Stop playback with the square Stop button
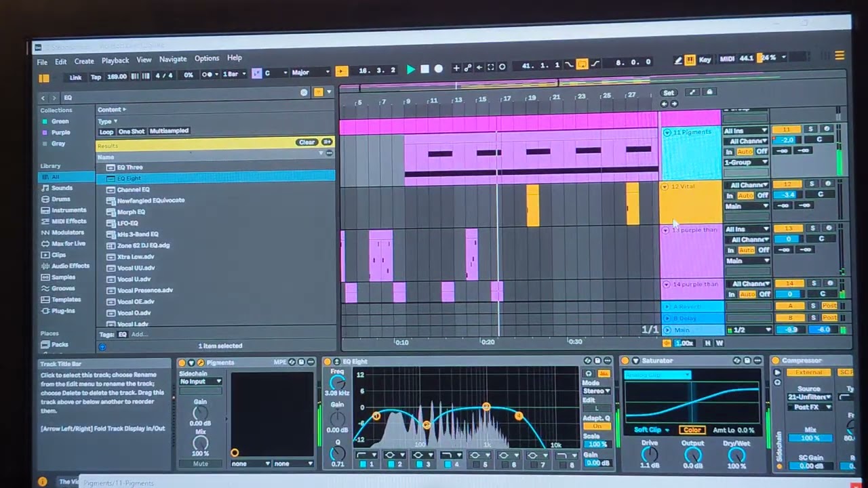This screenshot has width=868, height=488. 425,69
